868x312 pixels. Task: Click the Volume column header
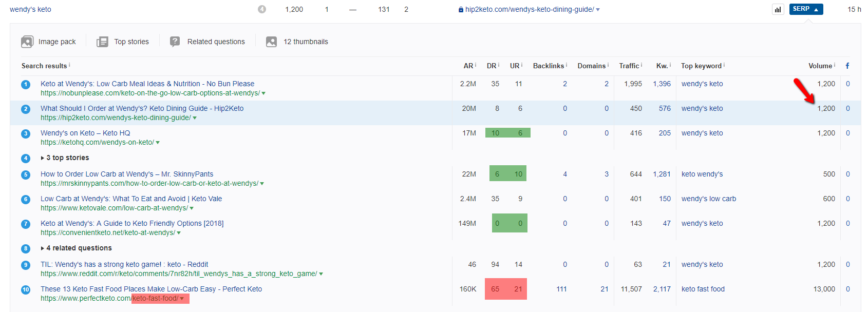[x=820, y=66]
